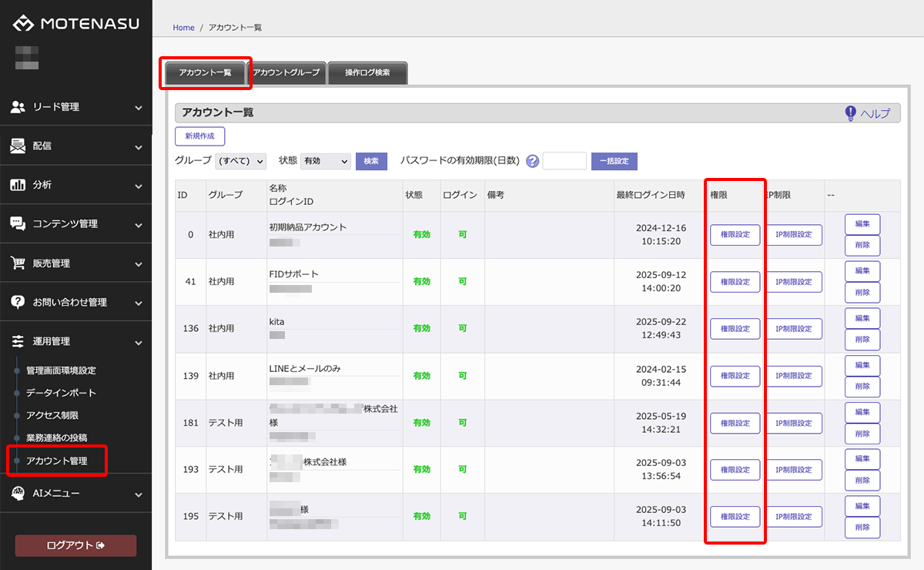The width and height of the screenshot is (924, 570).
Task: Open the 状態 status dropdown
Action: [x=325, y=161]
